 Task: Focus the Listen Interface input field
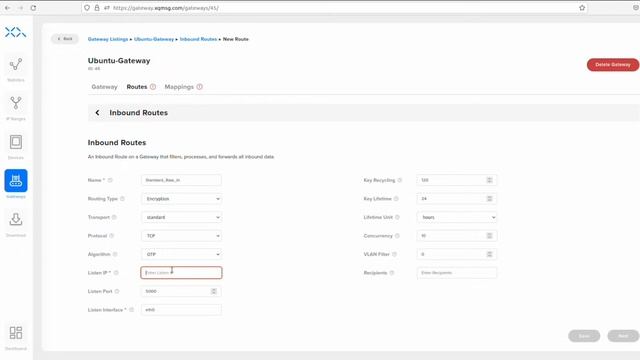[182, 310]
